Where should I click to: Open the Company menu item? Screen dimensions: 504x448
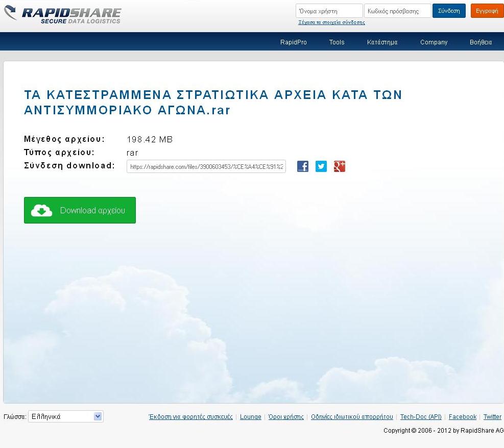point(434,42)
